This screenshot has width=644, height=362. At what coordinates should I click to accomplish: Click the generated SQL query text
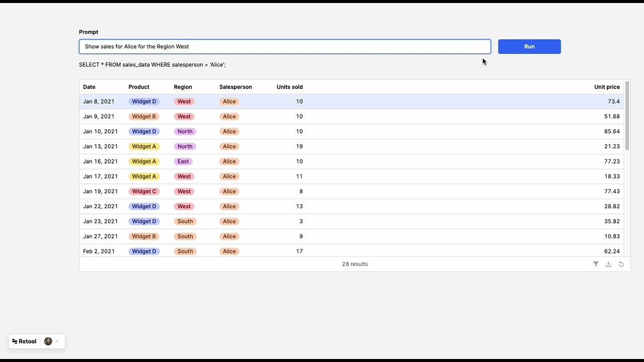tap(152, 65)
